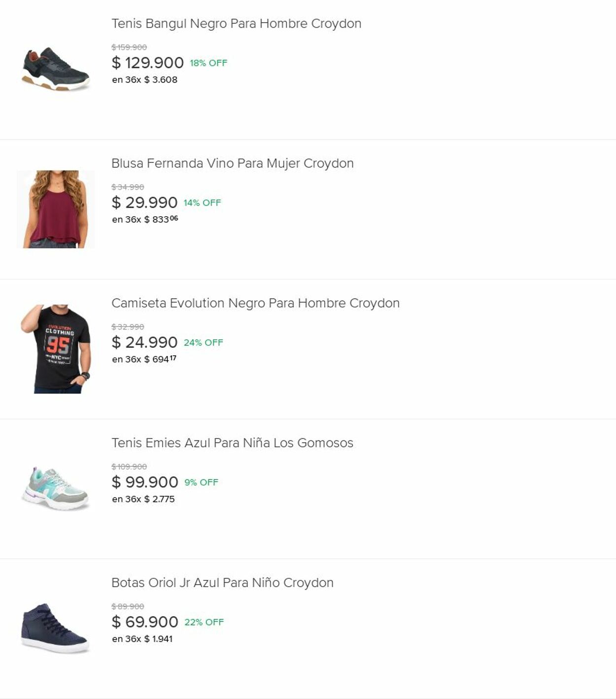Viewport: 616px width, 699px height.
Task: Open Tenis Emies Azul Para Niña title link
Action: (232, 443)
